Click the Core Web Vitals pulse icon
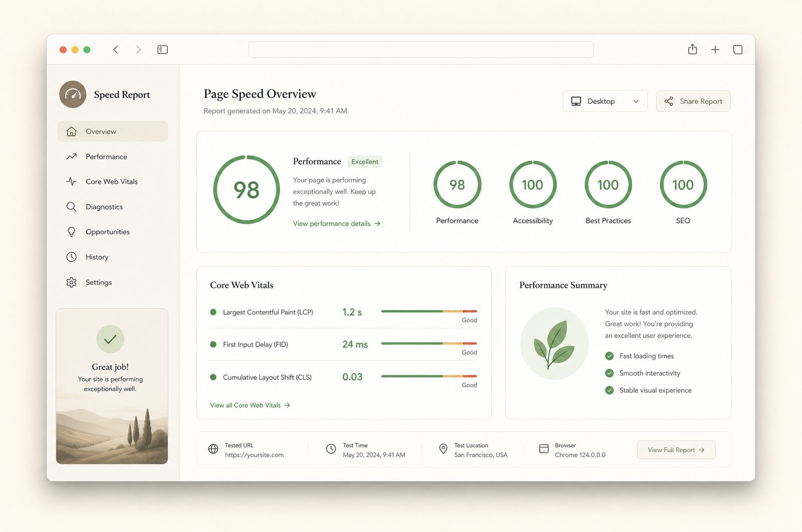Viewport: 802px width, 532px height. click(72, 181)
